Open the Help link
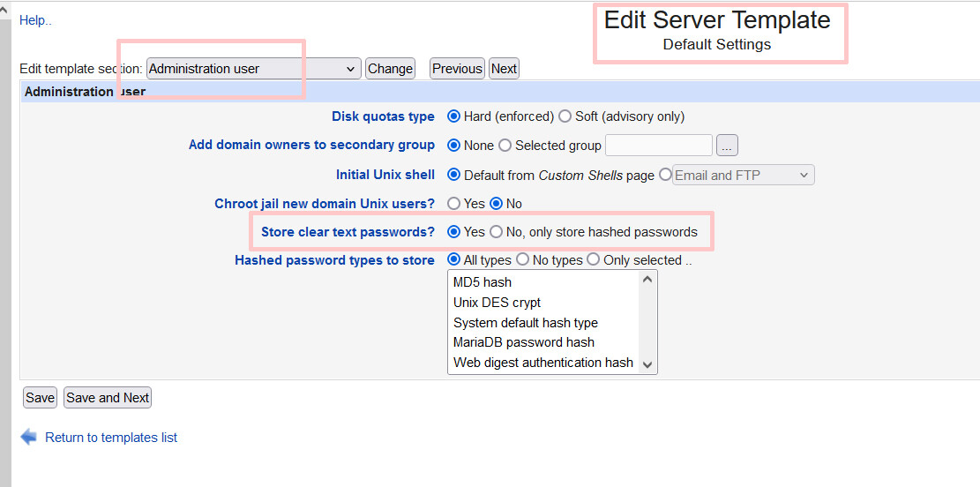The width and height of the screenshot is (980, 487). click(35, 20)
